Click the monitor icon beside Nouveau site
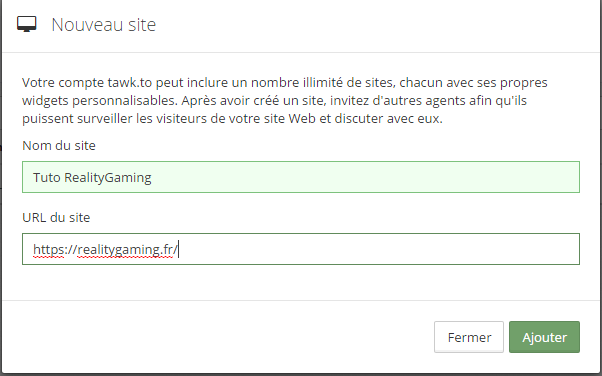The width and height of the screenshot is (602, 376). [26, 24]
